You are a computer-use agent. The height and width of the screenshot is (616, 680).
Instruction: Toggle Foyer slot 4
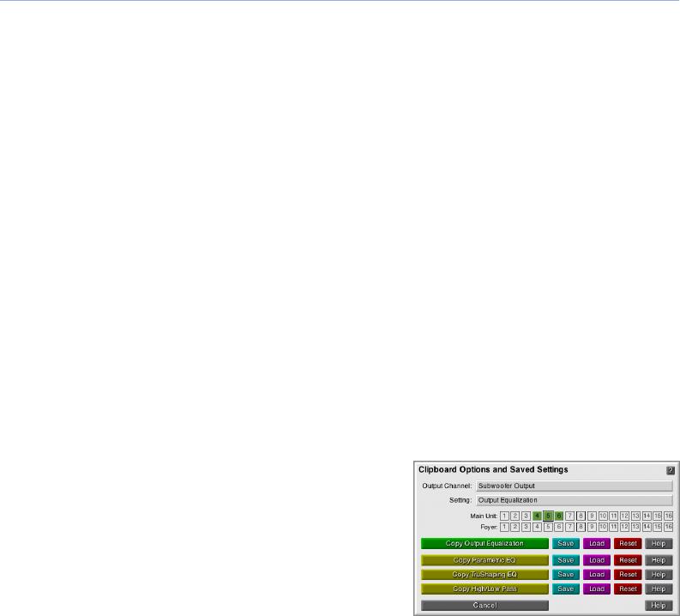537,527
